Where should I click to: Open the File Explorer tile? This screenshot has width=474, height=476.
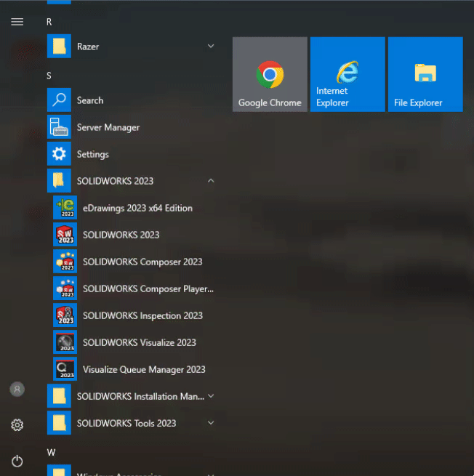[x=425, y=74]
